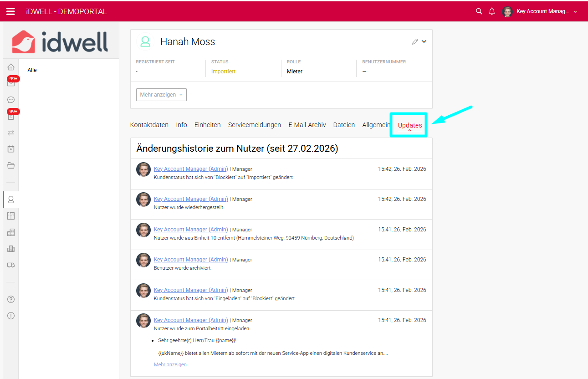
Task: Select the "Alle" filter in the left panel
Action: [x=32, y=70]
